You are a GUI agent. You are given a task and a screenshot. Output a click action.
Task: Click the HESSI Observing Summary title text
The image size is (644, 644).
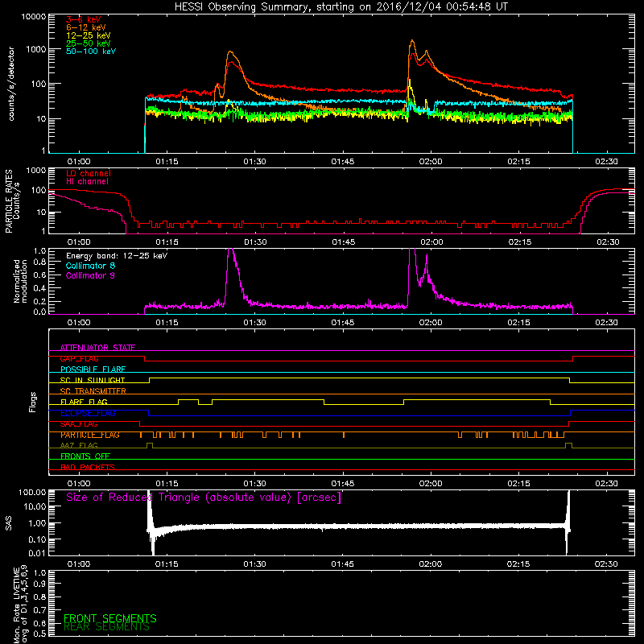click(341, 7)
